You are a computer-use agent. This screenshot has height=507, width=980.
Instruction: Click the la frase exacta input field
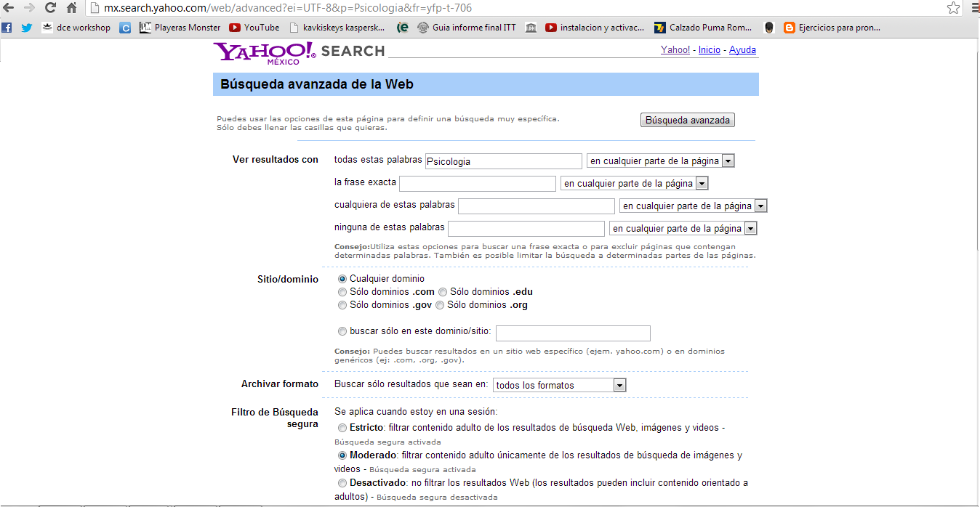(x=476, y=183)
